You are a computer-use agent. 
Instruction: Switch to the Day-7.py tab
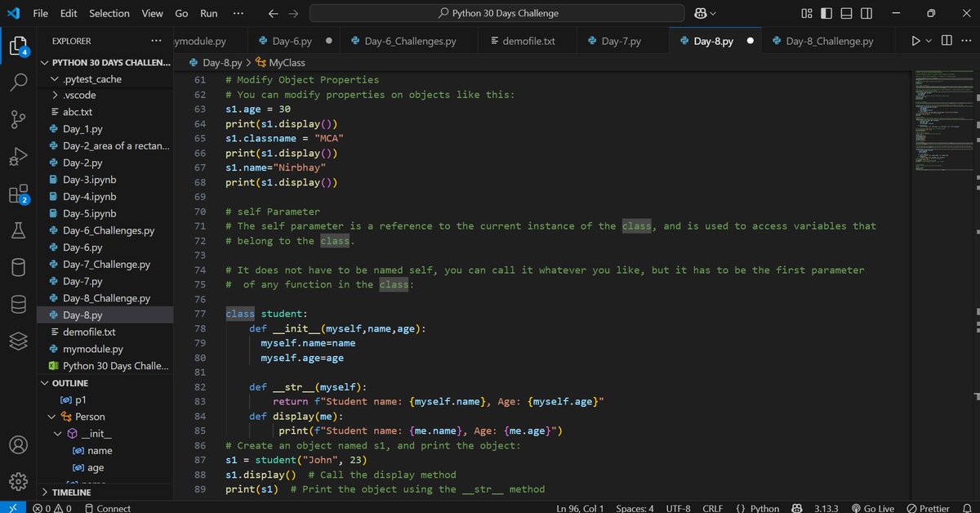(621, 41)
